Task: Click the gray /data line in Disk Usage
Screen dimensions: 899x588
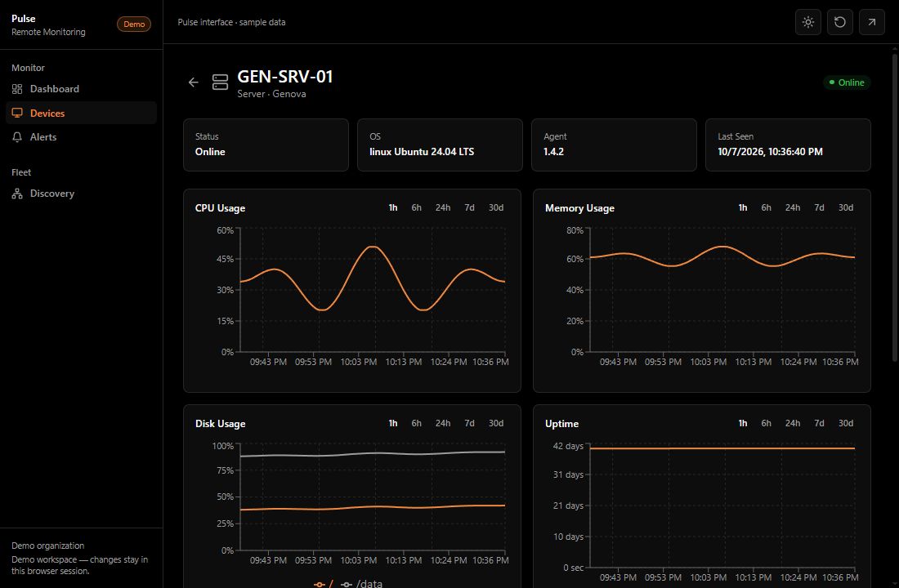Action: click(373, 454)
